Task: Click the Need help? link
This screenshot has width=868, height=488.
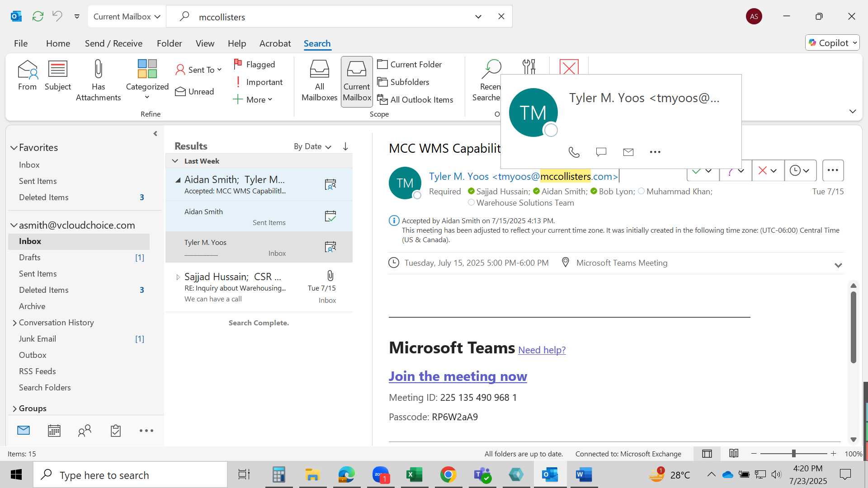Action: (x=542, y=350)
